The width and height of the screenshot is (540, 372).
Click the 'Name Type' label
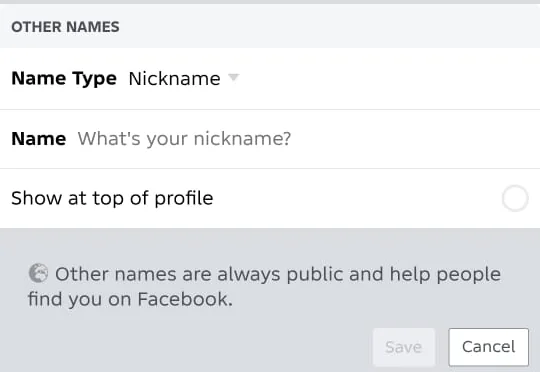(x=64, y=79)
